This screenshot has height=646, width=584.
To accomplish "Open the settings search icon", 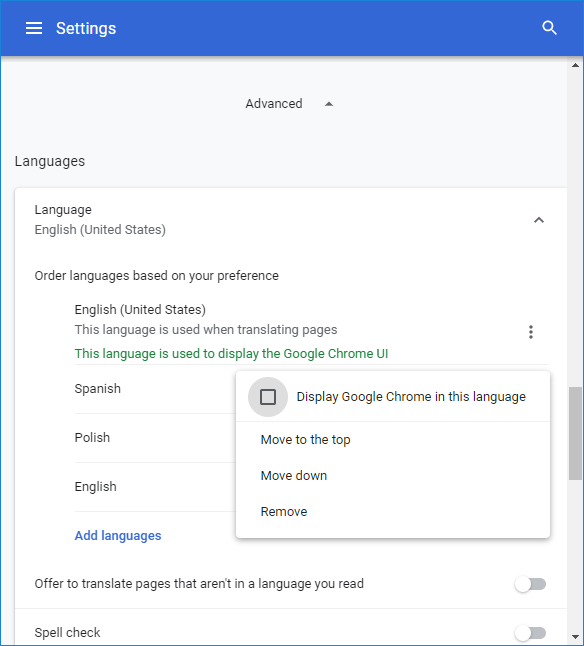I will (549, 28).
